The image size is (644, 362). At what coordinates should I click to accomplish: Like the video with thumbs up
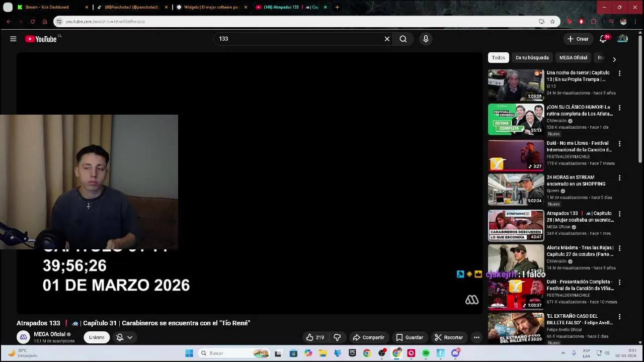(315, 337)
